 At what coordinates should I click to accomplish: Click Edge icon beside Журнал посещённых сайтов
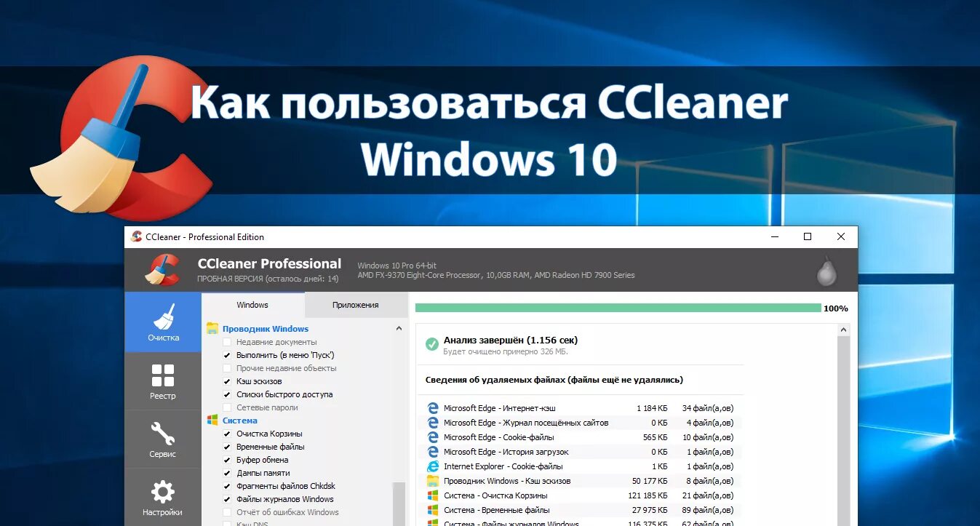tap(433, 423)
